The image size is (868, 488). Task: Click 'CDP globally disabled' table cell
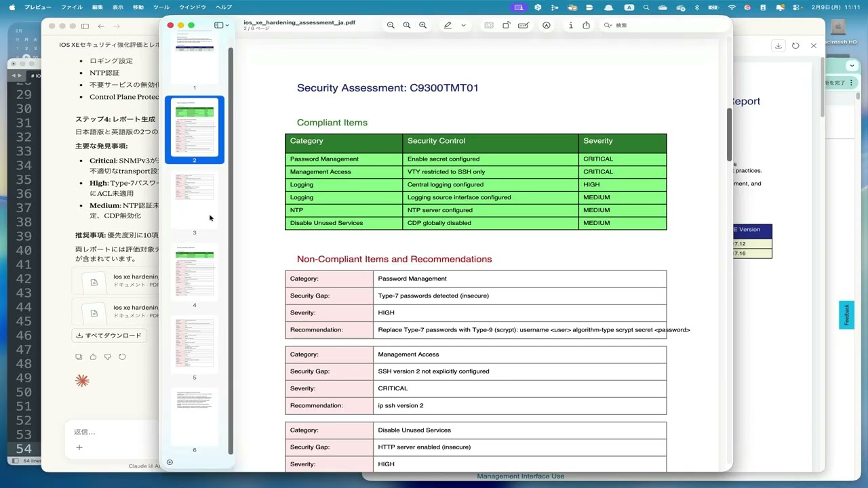(x=490, y=223)
